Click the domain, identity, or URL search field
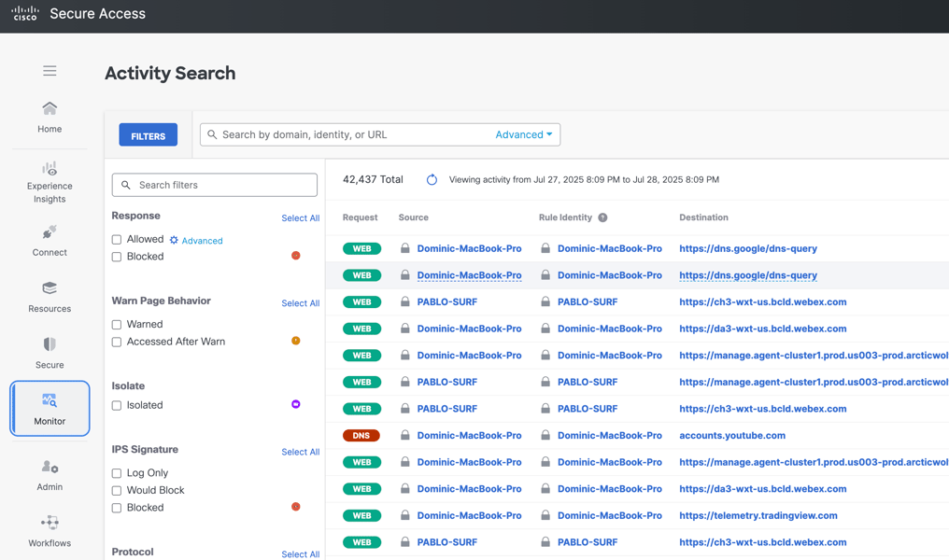Image resolution: width=949 pixels, height=560 pixels. (380, 134)
